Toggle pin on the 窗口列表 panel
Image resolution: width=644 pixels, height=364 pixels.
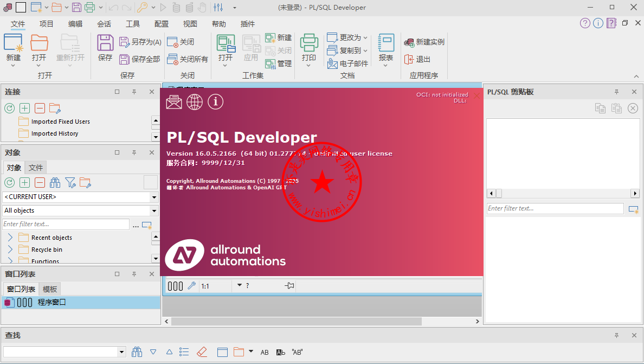(134, 274)
